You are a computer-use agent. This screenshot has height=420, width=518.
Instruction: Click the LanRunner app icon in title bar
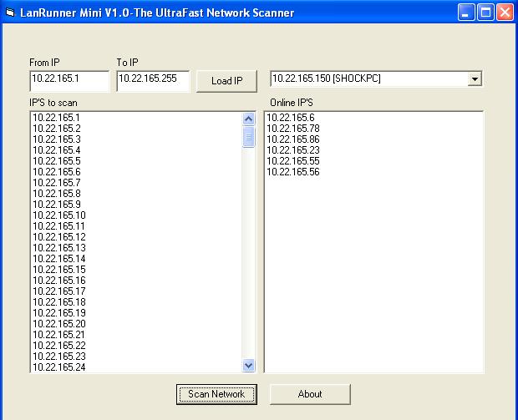point(11,13)
